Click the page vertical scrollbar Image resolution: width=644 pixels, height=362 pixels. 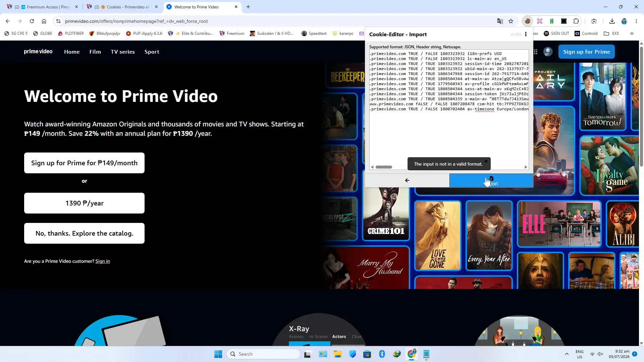pos(641,107)
